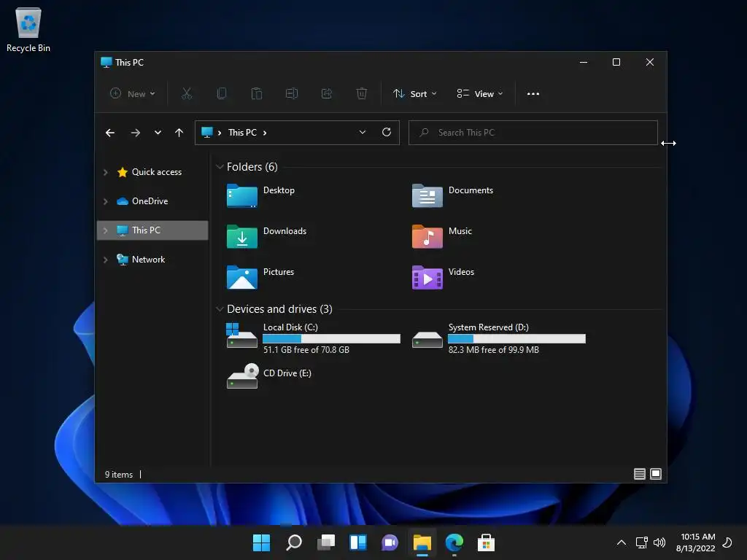This screenshot has width=747, height=560.
Task: Select CD Drive (E:)
Action: 269,376
